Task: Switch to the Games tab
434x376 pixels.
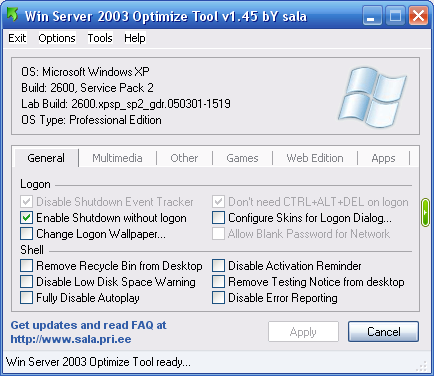Action: (x=242, y=158)
